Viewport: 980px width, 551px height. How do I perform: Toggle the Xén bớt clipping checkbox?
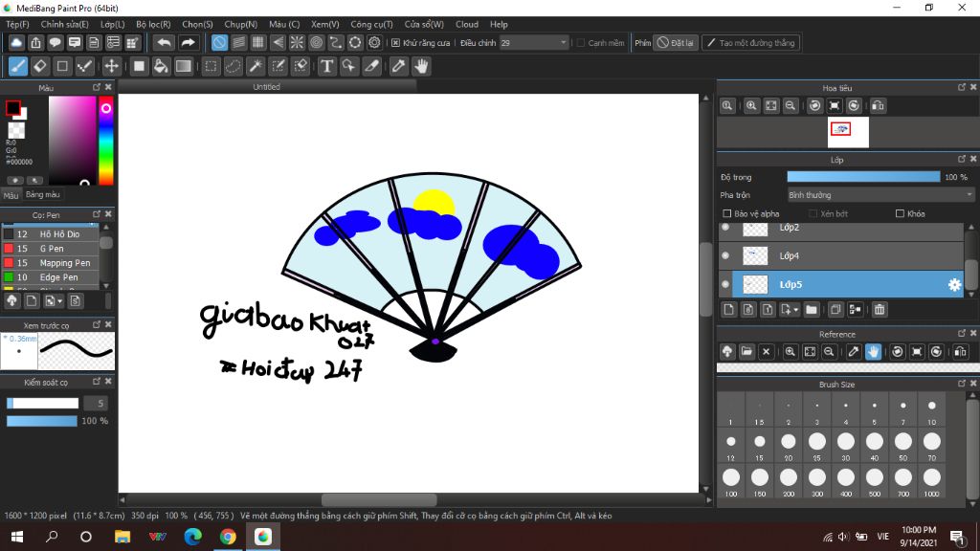pyautogui.click(x=813, y=213)
